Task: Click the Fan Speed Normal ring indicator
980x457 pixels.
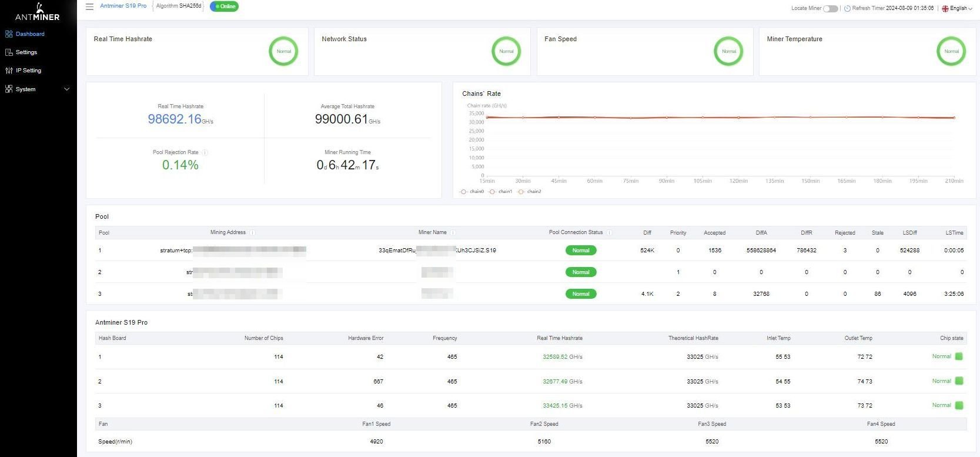Action: point(729,51)
